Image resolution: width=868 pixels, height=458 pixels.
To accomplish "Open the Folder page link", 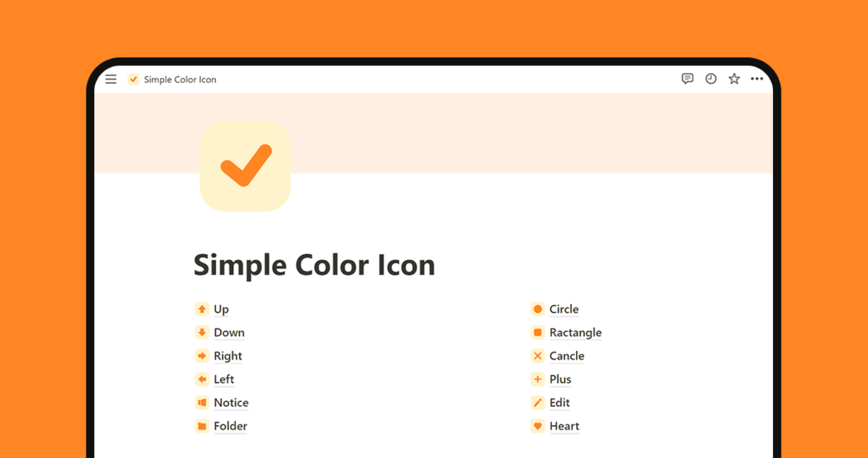I will [x=231, y=426].
